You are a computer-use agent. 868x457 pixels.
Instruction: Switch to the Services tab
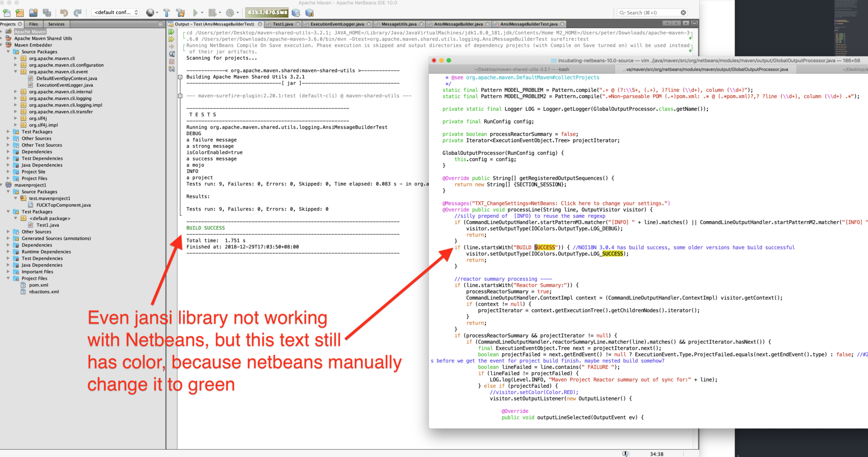pos(57,24)
